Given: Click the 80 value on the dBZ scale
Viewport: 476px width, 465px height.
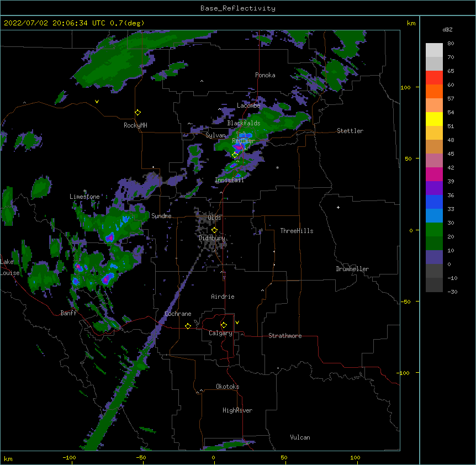Looking at the screenshot, I should pyautogui.click(x=451, y=44).
